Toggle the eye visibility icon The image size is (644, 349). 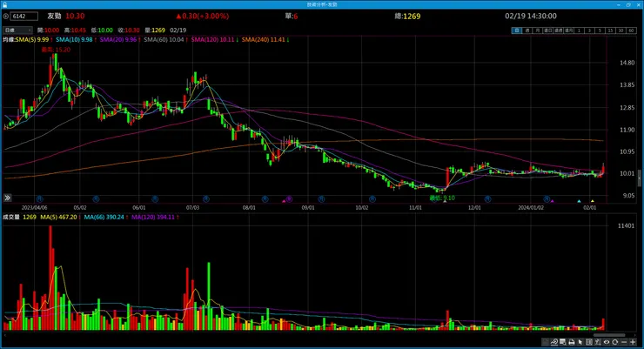pos(607,342)
